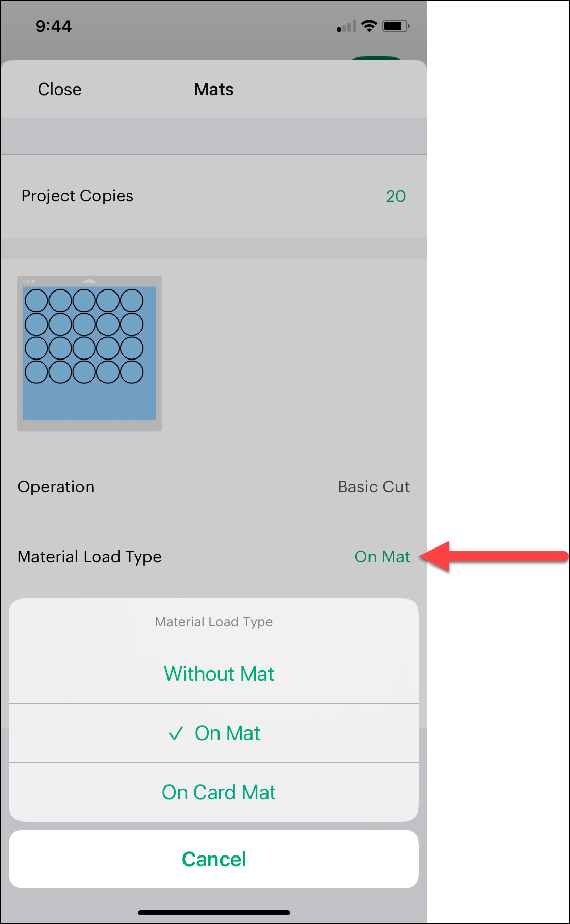
Task: Tap the Material Load Type sheet title
Action: pyautogui.click(x=213, y=622)
